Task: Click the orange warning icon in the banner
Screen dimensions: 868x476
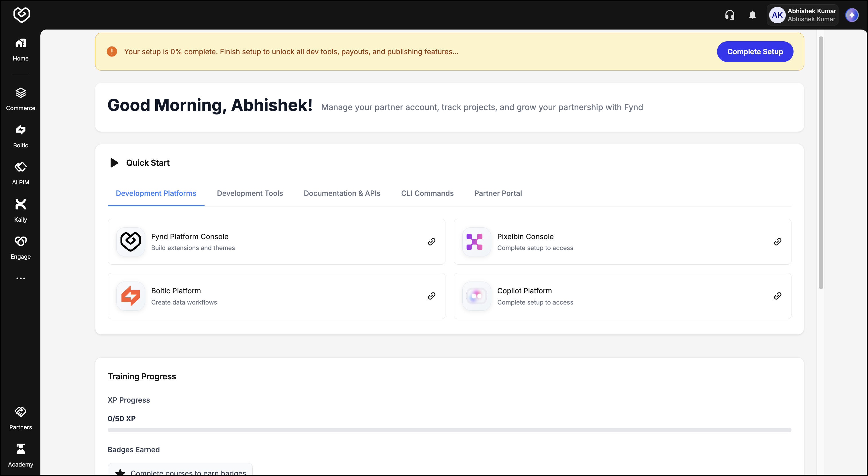Action: (112, 52)
